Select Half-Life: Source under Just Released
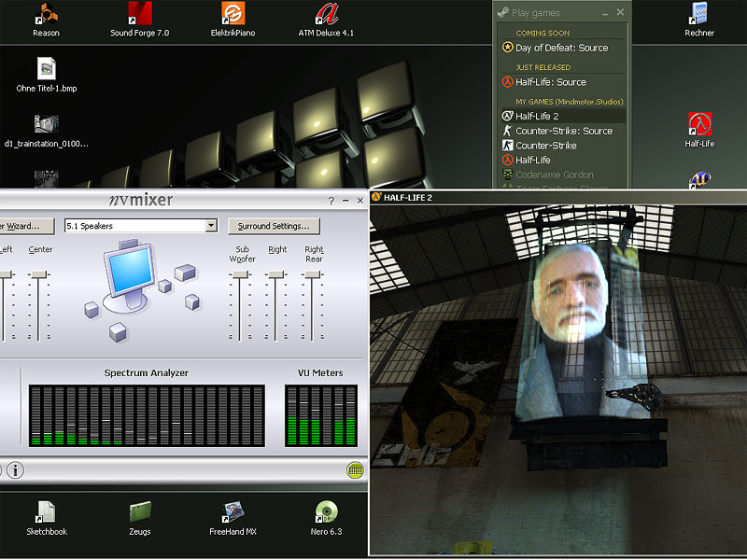The height and width of the screenshot is (560, 747). pyautogui.click(x=563, y=82)
